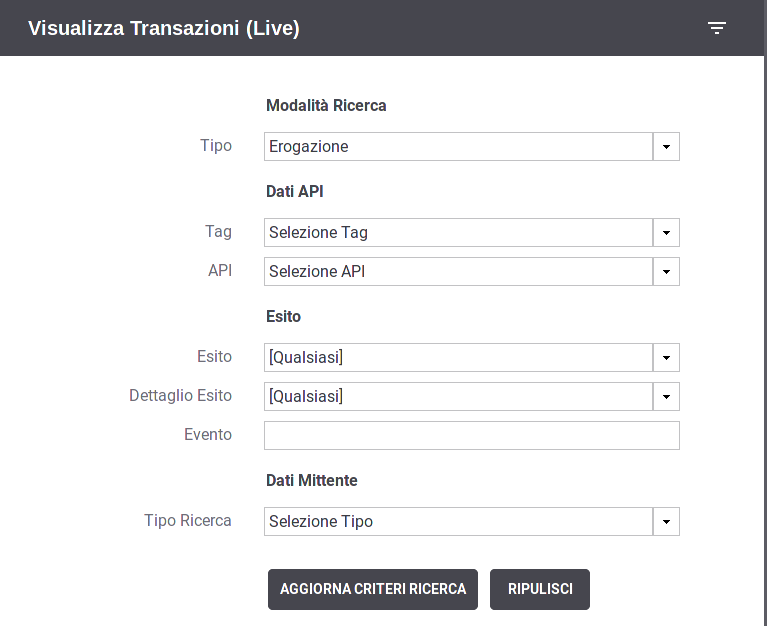
Task: Expand the Esito dropdown arrow
Action: pyautogui.click(x=666, y=358)
